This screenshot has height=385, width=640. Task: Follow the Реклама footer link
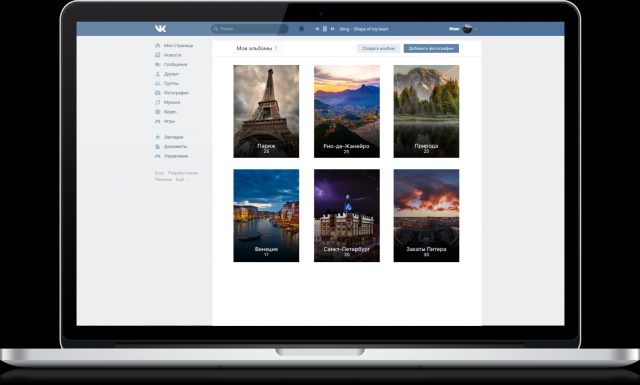tap(163, 180)
